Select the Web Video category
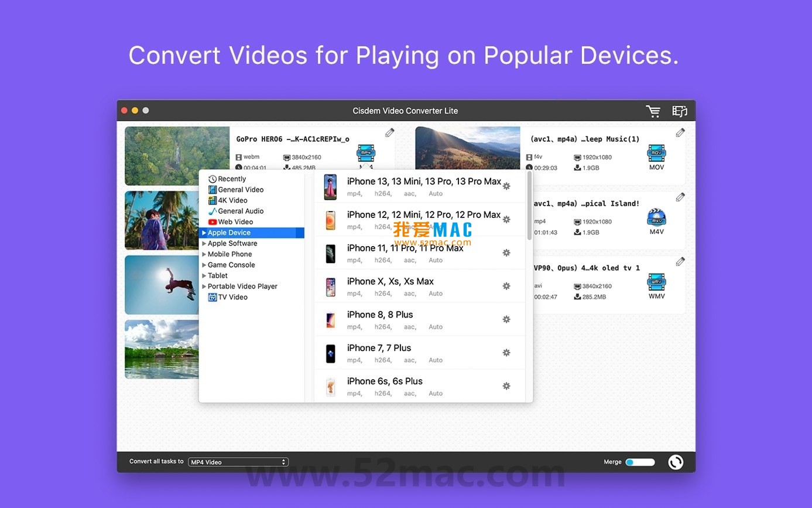Screen dimensions: 812x508 231,222
